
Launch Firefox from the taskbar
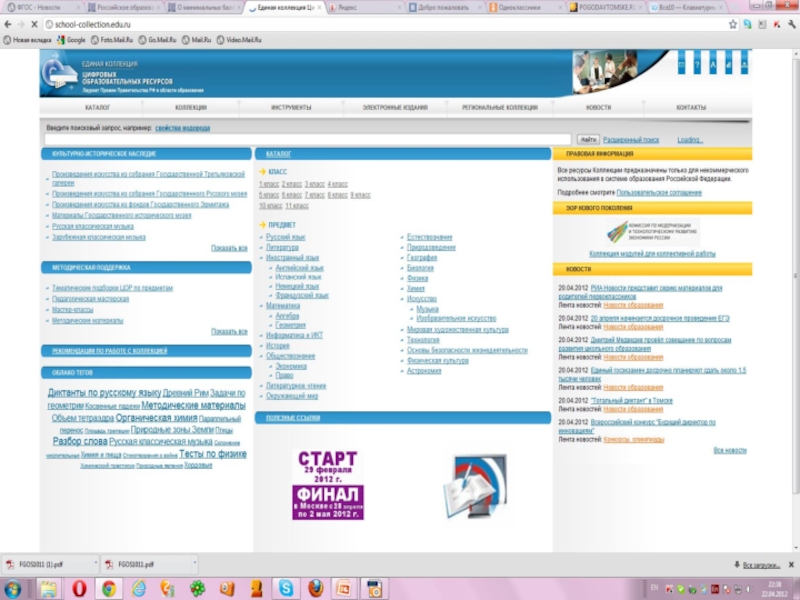pyautogui.click(x=316, y=589)
